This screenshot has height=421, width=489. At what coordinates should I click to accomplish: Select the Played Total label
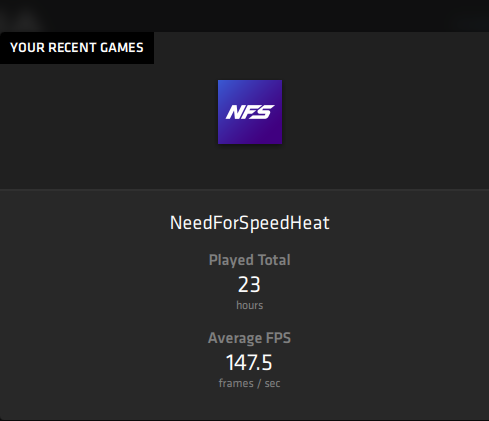click(250, 260)
